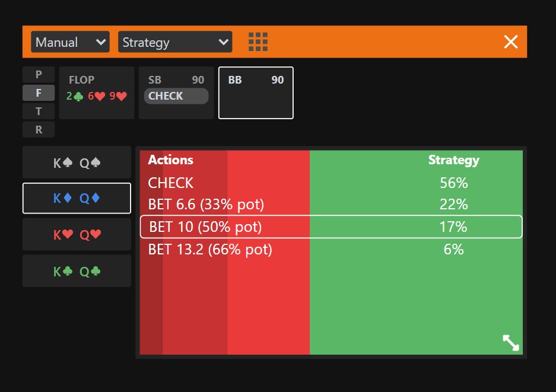
Task: Choose the K♦ Q♦ diamonds combo
Action: click(77, 198)
